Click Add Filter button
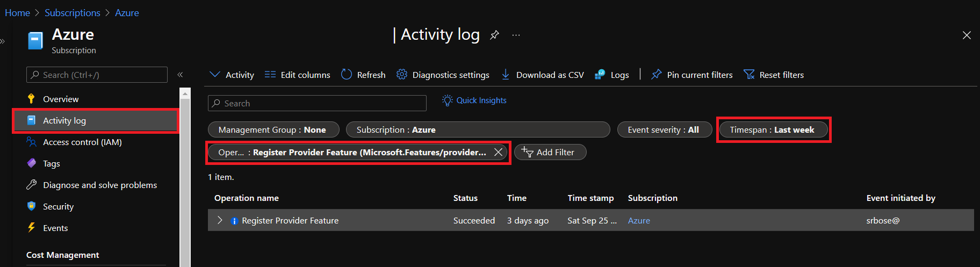 [550, 152]
